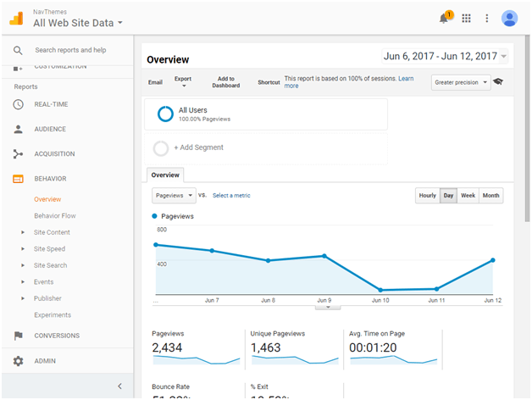Expand the Events tree item

click(x=23, y=282)
